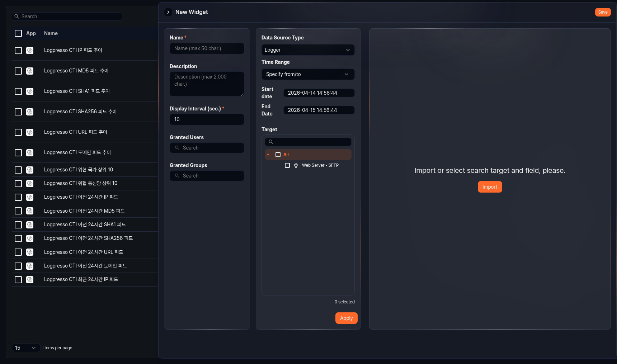Collapse the All node in the Target tree
Viewport: 617px width, 364px height.
pos(268,154)
